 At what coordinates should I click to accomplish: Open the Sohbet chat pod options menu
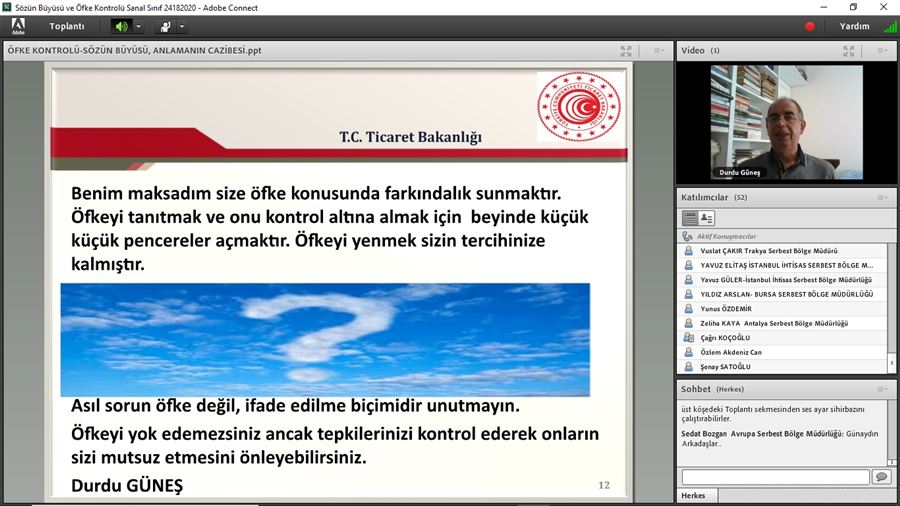(882, 388)
